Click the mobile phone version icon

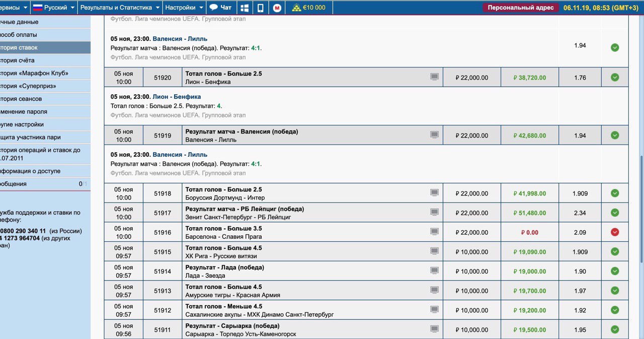point(260,8)
